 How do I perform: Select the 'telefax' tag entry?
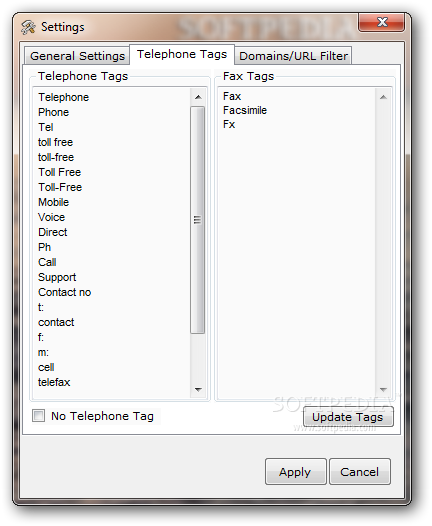click(x=54, y=382)
